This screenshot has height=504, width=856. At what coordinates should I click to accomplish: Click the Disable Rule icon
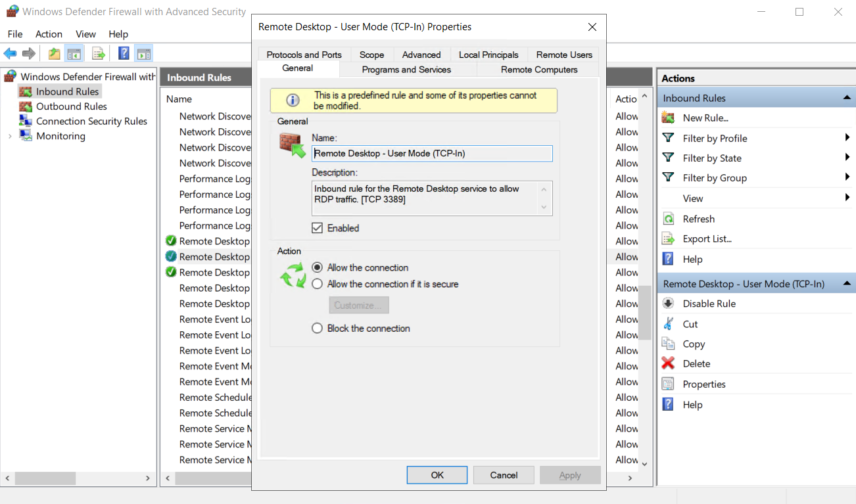pos(668,304)
